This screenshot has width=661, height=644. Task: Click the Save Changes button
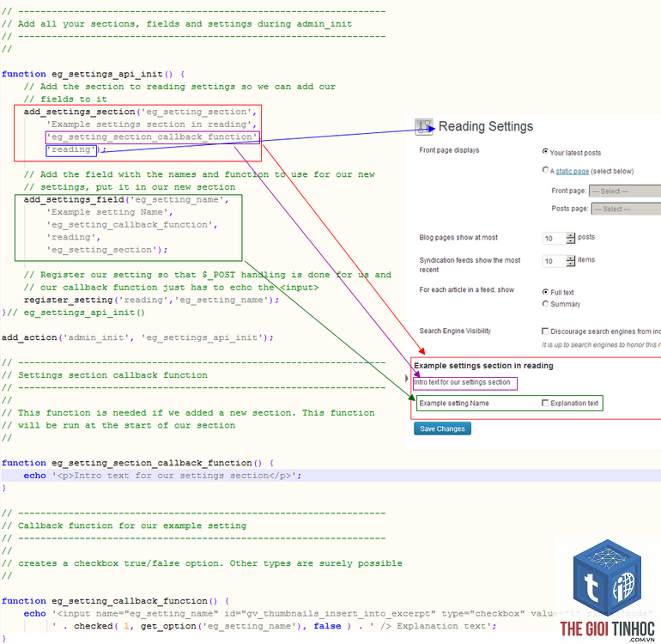pos(442,428)
